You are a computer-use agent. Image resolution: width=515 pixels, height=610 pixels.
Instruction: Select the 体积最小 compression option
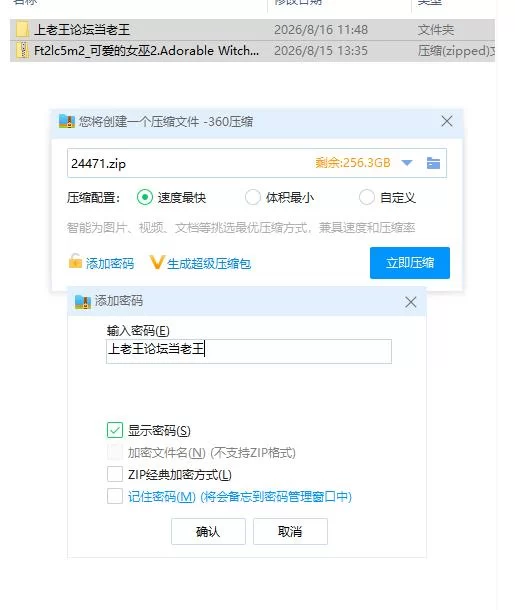pyautogui.click(x=252, y=197)
